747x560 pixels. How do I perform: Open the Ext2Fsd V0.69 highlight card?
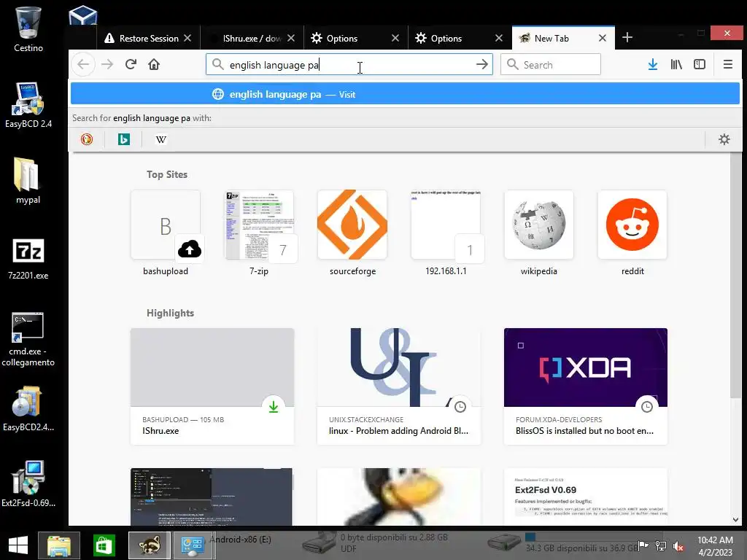[586, 497]
